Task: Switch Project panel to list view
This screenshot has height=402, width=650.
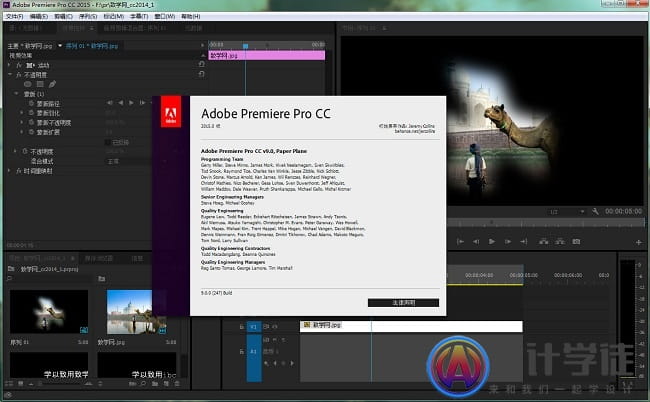Action: click(x=9, y=384)
